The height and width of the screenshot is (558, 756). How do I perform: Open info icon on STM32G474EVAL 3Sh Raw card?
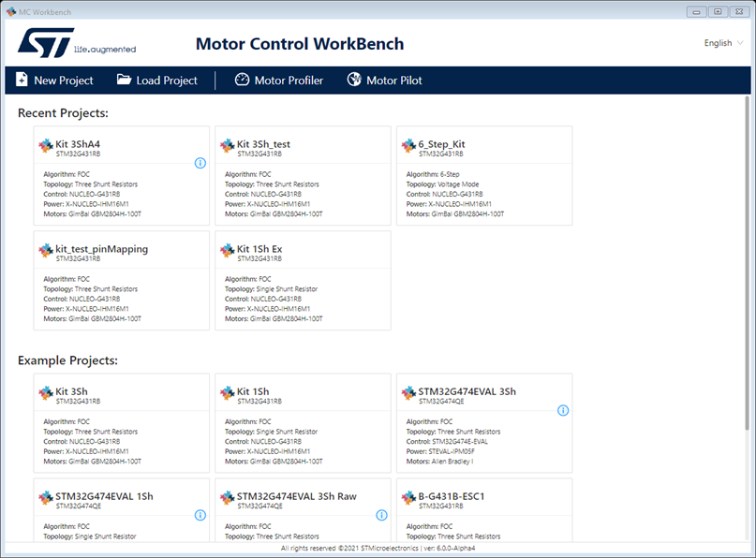pos(381,515)
